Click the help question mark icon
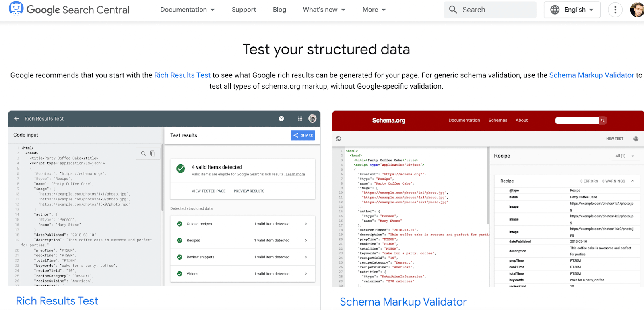 [x=281, y=119]
